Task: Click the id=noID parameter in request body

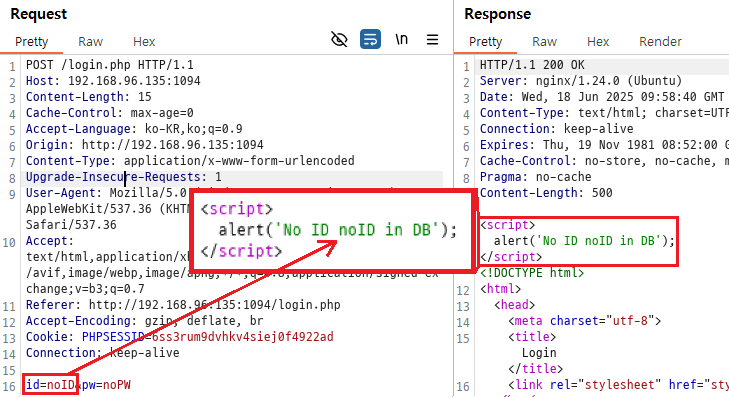Action: coord(50,385)
